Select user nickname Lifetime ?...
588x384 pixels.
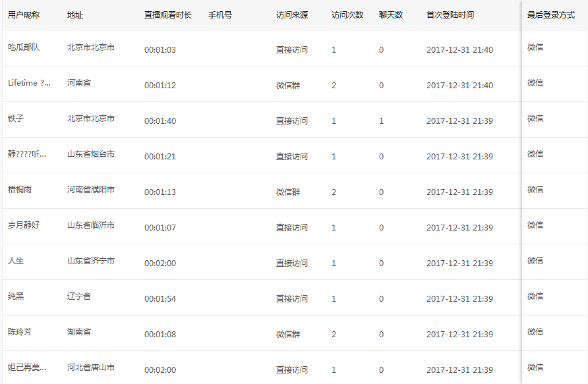point(29,83)
